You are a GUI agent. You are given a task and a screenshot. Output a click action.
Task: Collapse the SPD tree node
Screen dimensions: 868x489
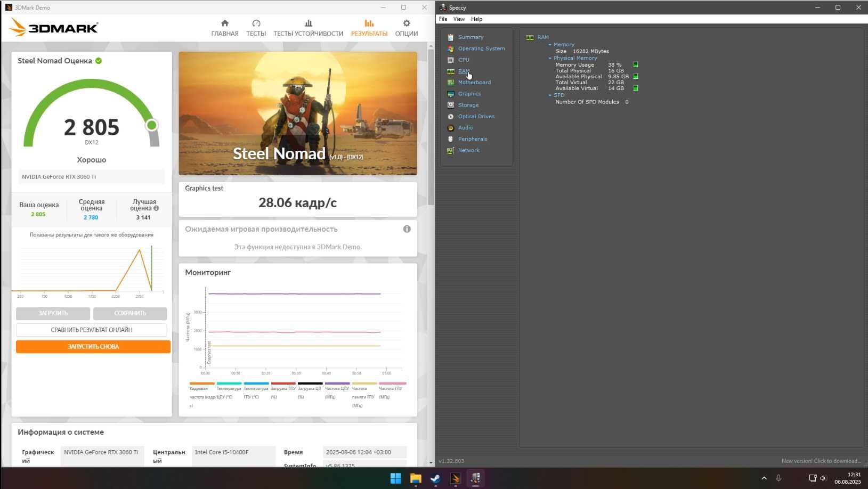coord(550,95)
